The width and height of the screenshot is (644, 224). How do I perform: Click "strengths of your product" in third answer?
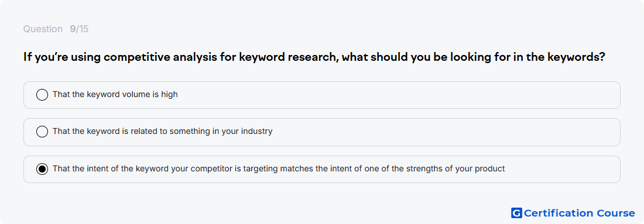(463, 168)
